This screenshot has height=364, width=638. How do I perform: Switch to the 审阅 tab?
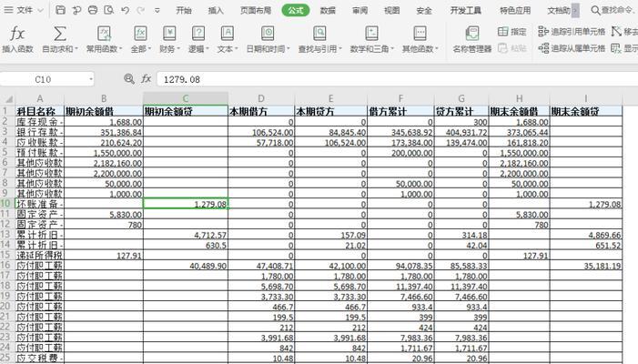[360, 11]
